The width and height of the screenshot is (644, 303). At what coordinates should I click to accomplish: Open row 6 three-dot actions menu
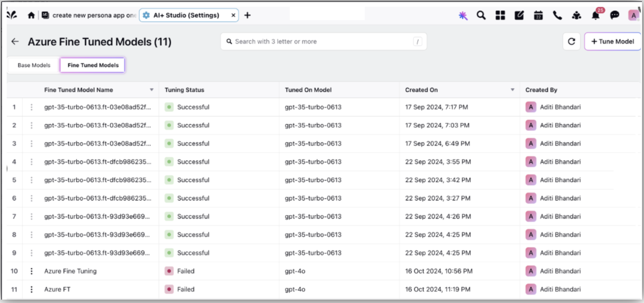pos(32,198)
